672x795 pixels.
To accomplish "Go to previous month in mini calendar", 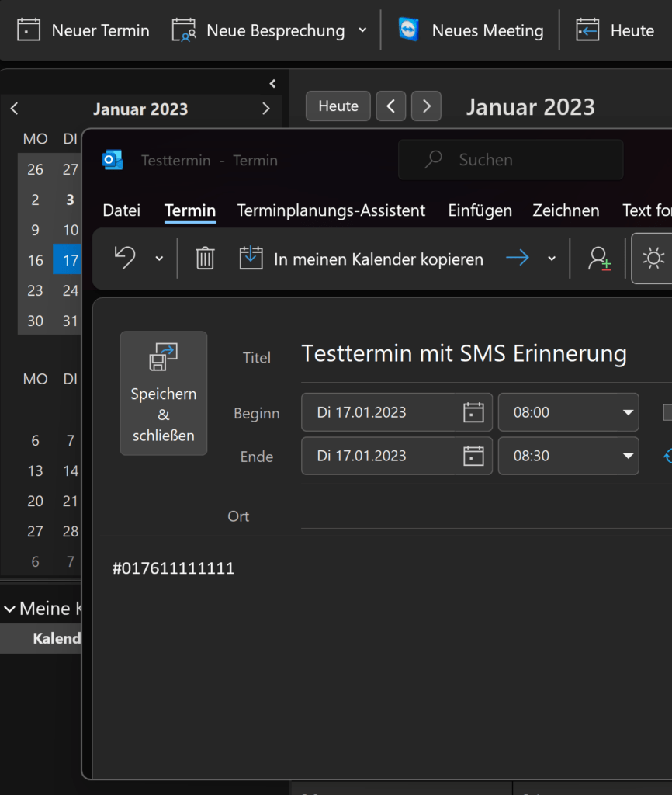I will (x=14, y=109).
